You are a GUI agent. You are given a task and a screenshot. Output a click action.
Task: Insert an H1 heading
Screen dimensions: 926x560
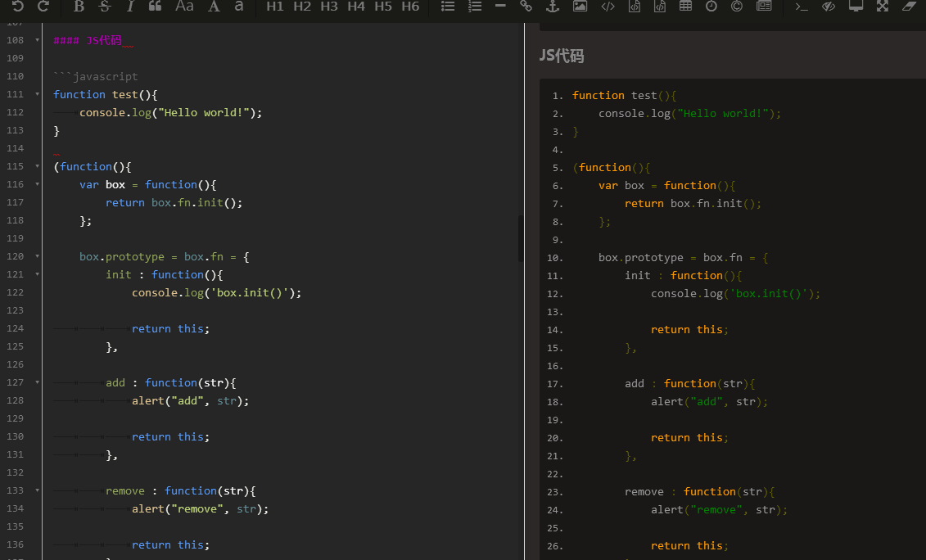pyautogui.click(x=274, y=6)
